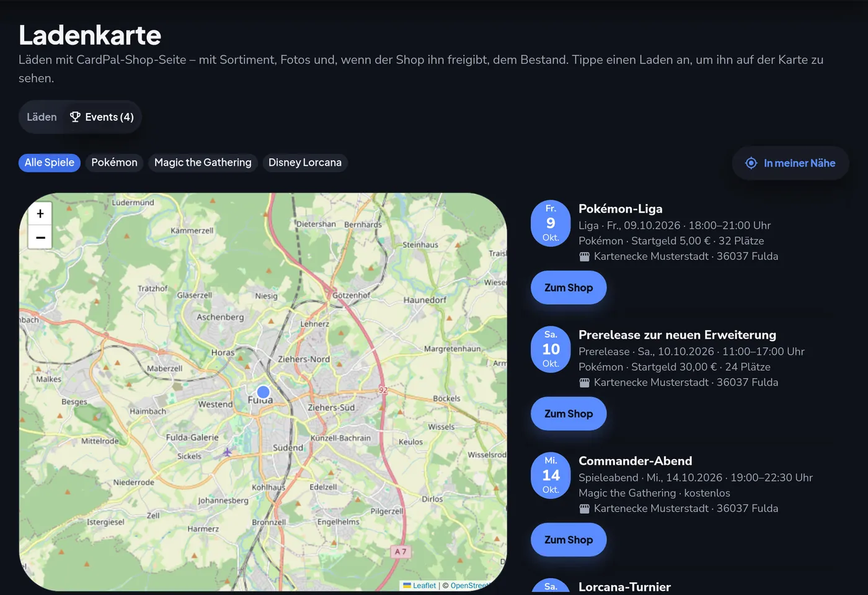Click the Künzell-Bachrain label on the map
This screenshot has width=868, height=595.
(x=340, y=438)
